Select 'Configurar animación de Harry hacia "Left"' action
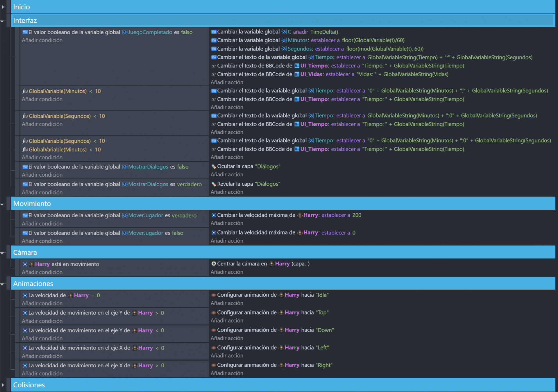558x392 pixels. (270, 348)
